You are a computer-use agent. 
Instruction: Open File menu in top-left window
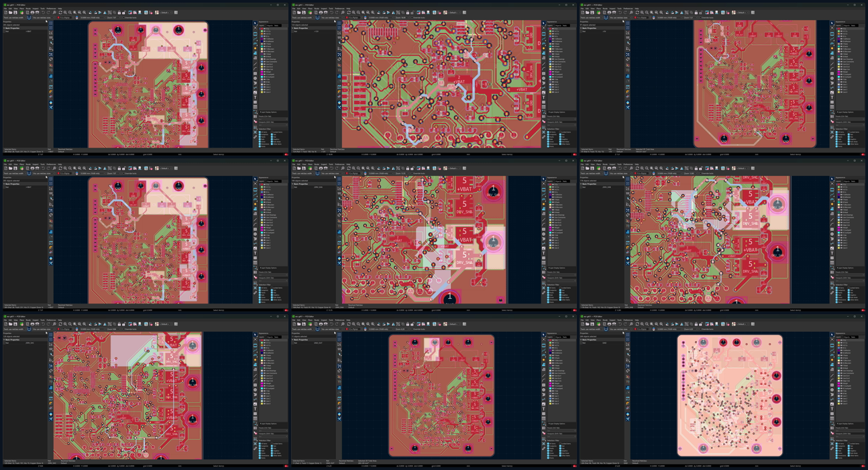(x=4, y=9)
